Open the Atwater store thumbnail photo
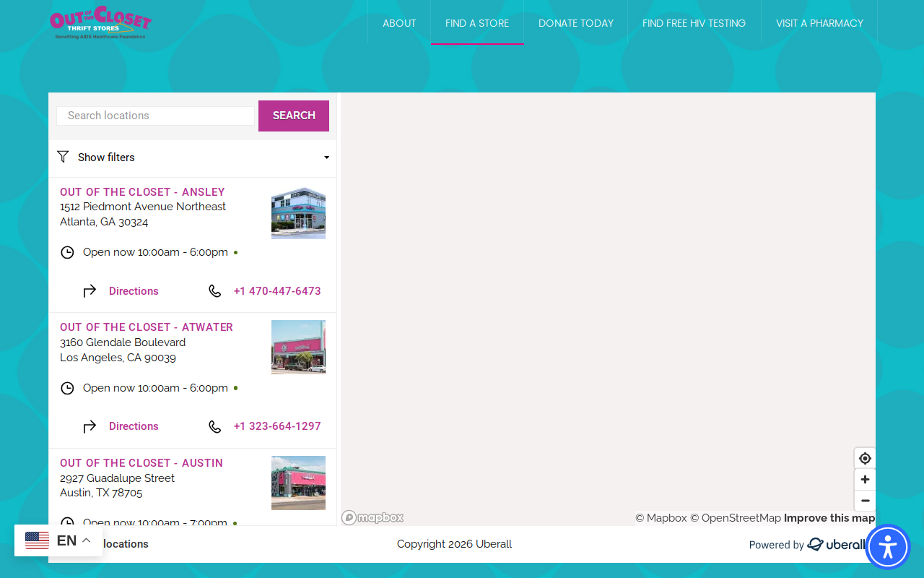Viewport: 924px width, 578px height. pos(298,347)
